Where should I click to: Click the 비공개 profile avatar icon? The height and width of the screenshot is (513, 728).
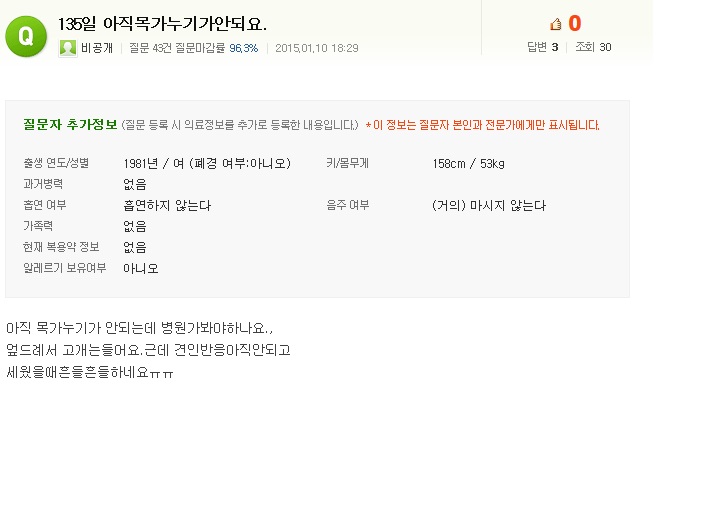[68, 47]
